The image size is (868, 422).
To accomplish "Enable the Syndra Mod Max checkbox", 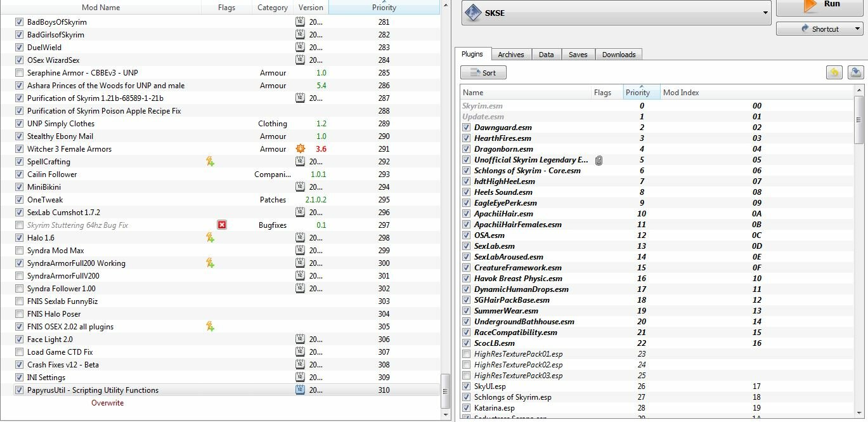I will (x=19, y=250).
